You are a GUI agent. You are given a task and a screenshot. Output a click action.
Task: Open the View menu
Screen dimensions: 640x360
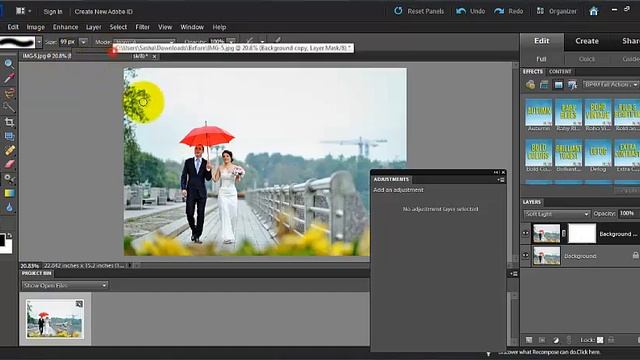(165, 27)
